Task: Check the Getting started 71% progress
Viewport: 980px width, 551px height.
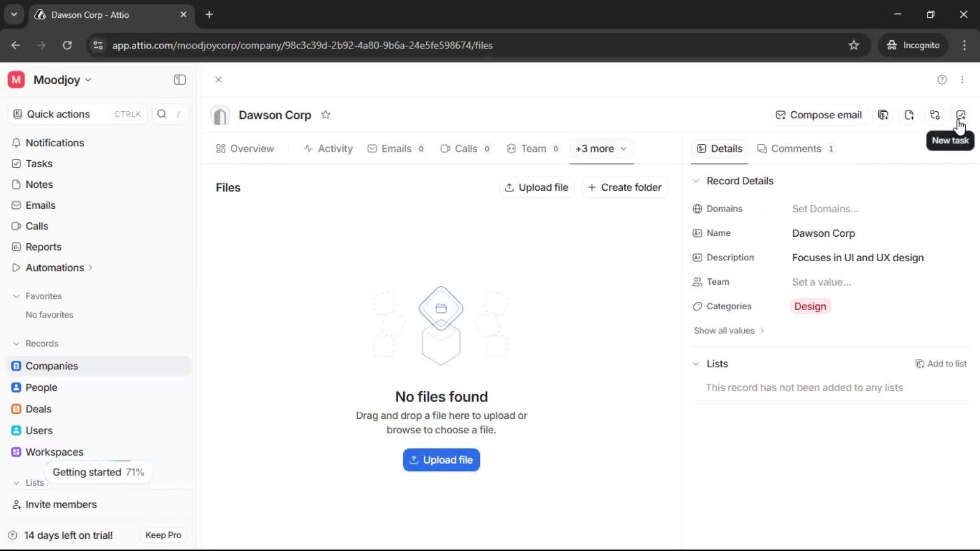Action: (99, 472)
